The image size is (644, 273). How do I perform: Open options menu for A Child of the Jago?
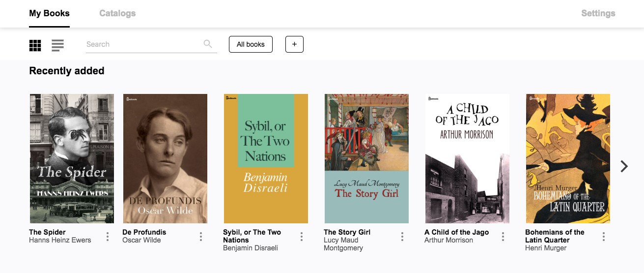point(503,237)
